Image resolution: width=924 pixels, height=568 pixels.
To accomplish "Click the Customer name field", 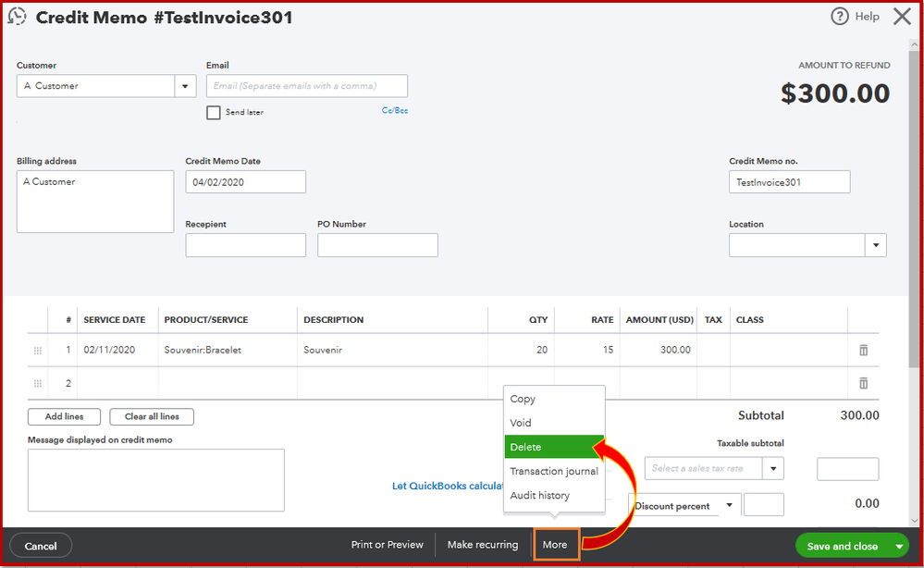I will pos(96,86).
